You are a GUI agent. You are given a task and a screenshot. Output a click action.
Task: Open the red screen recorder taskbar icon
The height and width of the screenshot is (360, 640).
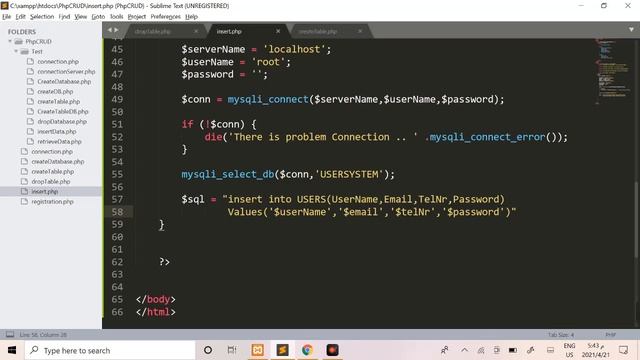[332, 350]
